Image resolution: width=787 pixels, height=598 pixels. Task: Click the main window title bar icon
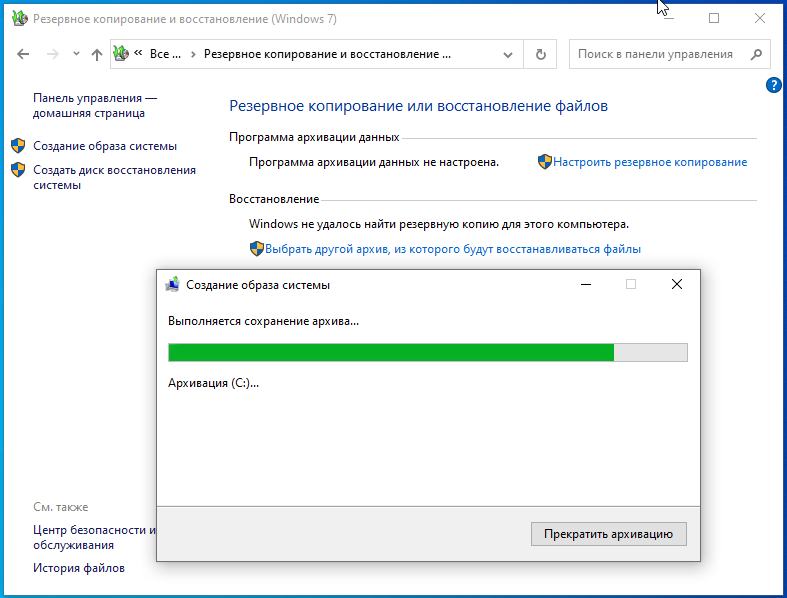pos(20,19)
